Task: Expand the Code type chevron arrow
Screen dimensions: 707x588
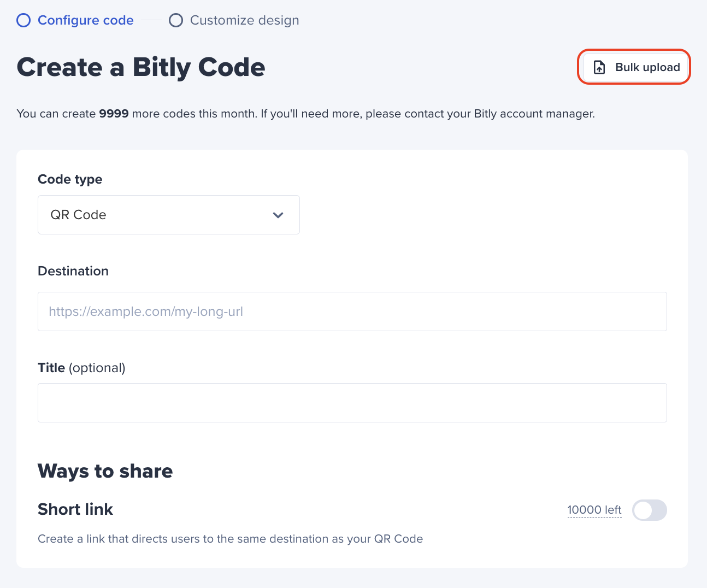Action: (x=278, y=215)
